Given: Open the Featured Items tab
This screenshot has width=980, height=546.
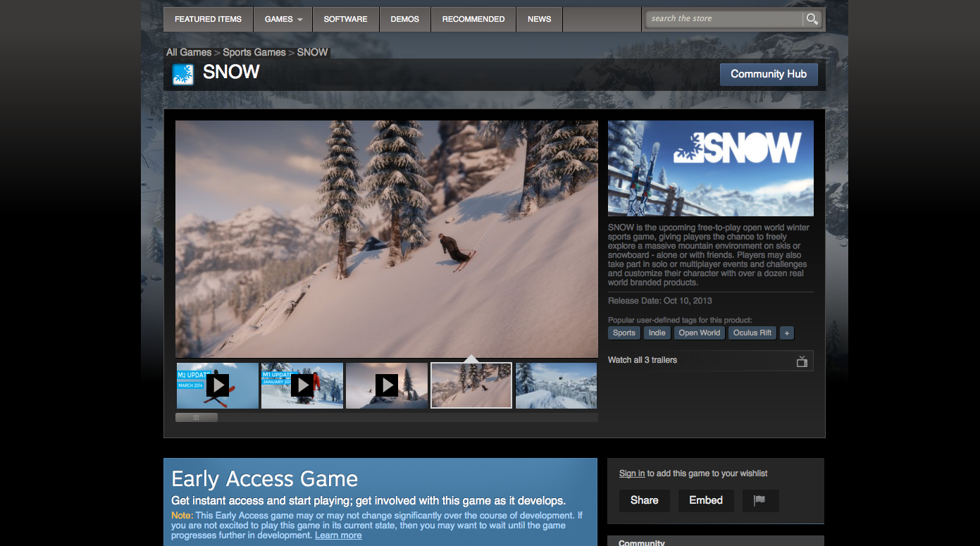Looking at the screenshot, I should (x=208, y=19).
